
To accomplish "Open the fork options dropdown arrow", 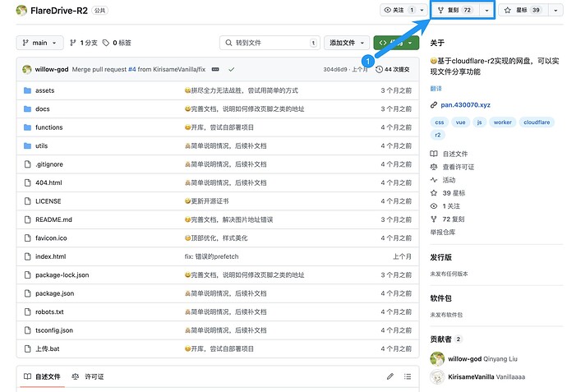I will pos(487,10).
